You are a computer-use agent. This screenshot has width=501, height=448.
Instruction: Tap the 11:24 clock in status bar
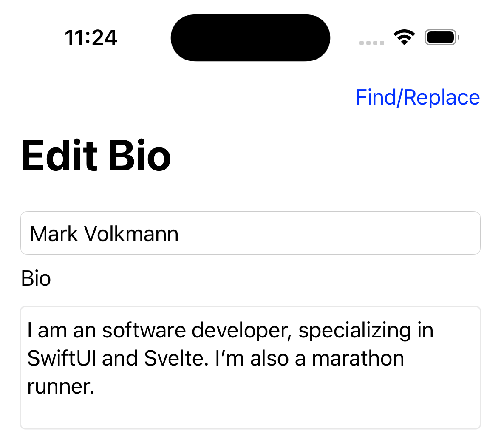tap(91, 37)
